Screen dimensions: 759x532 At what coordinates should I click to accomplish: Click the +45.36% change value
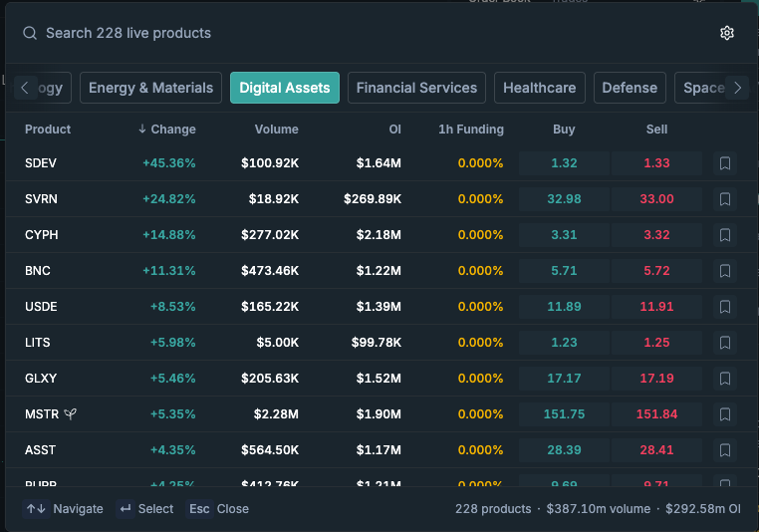point(169,163)
